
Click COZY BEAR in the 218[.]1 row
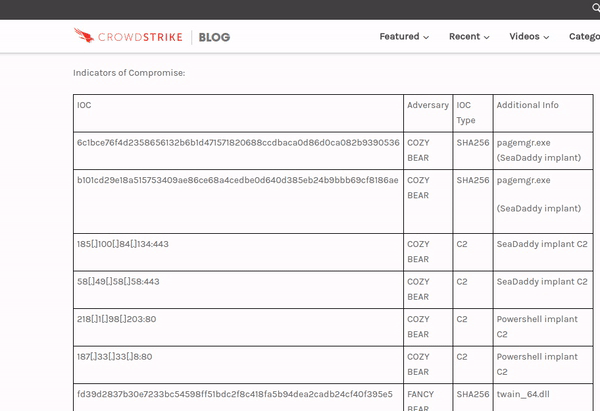click(418, 327)
